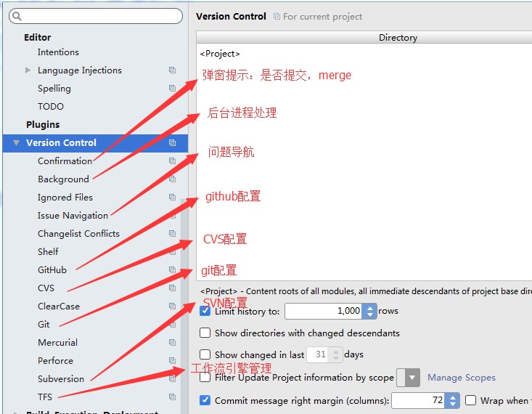Screen dimensions: 532x414
Task: Click project-level icon on Version Control row
Action: (x=172, y=142)
